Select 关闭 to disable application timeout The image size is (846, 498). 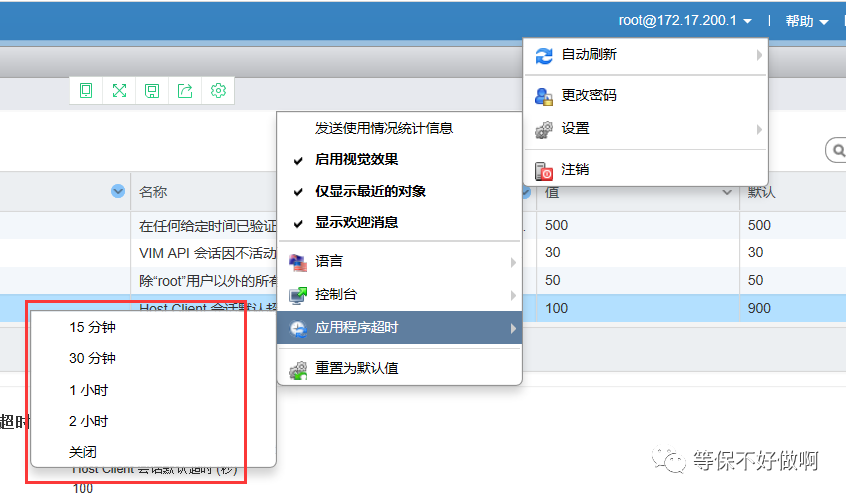(x=83, y=452)
